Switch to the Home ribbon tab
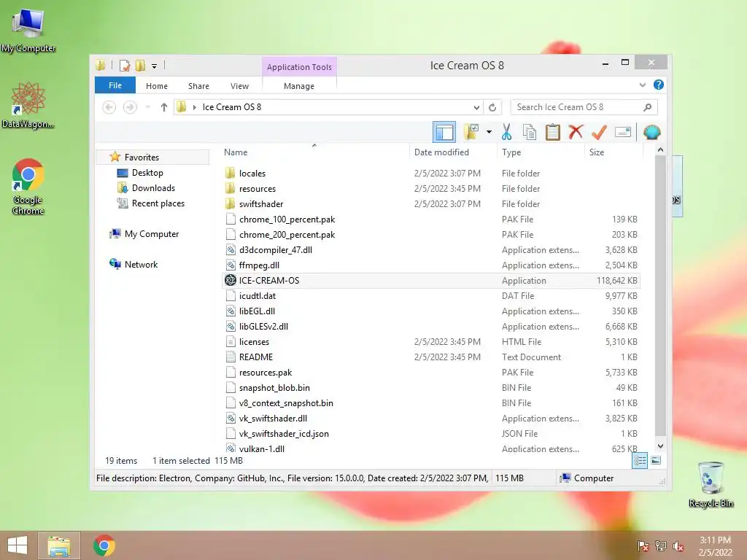The width and height of the screenshot is (747, 560). click(x=157, y=86)
